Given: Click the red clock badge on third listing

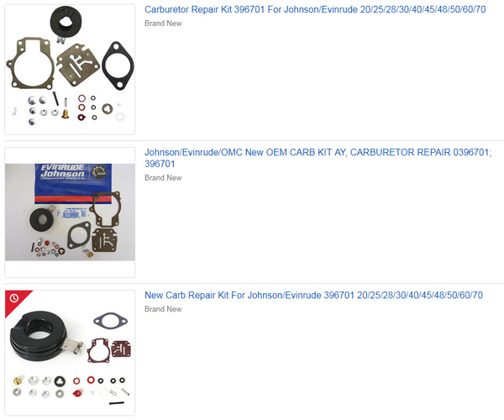Looking at the screenshot, I should tap(13, 298).
